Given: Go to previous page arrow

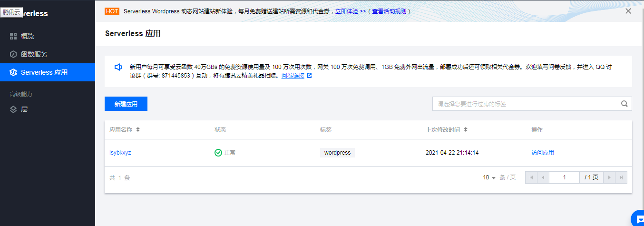Looking at the screenshot, I should click(x=543, y=177).
